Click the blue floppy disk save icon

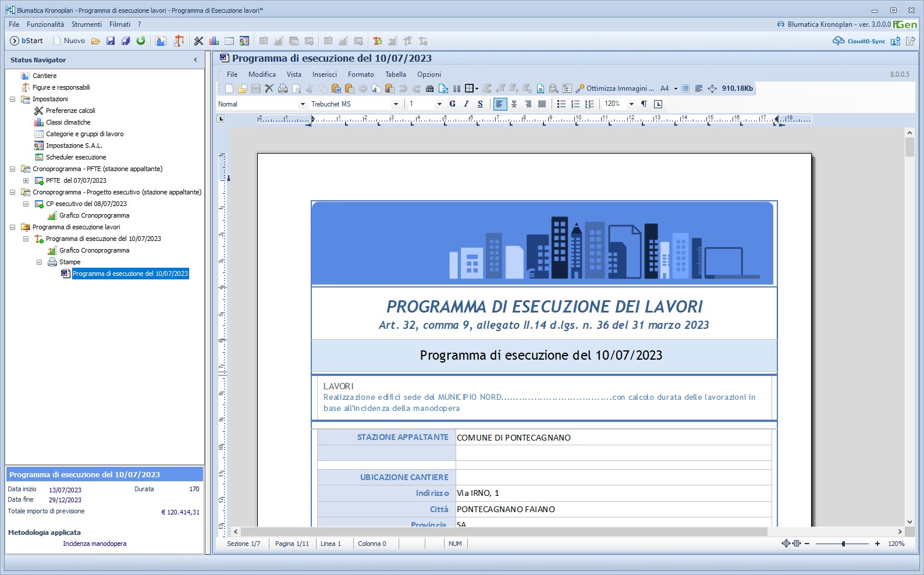coord(111,41)
